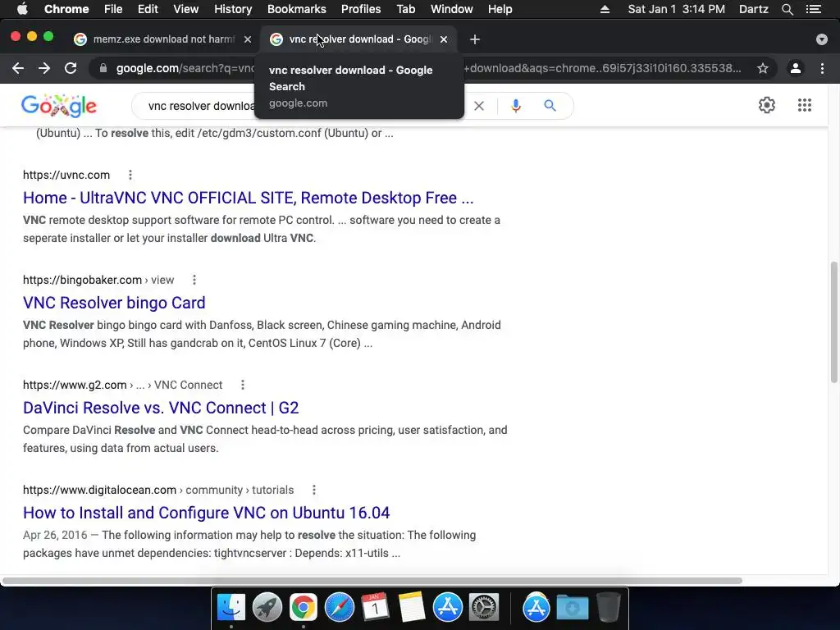The image size is (840, 630).
Task: Click the https://uvnc.com URL text
Action: [66, 175]
